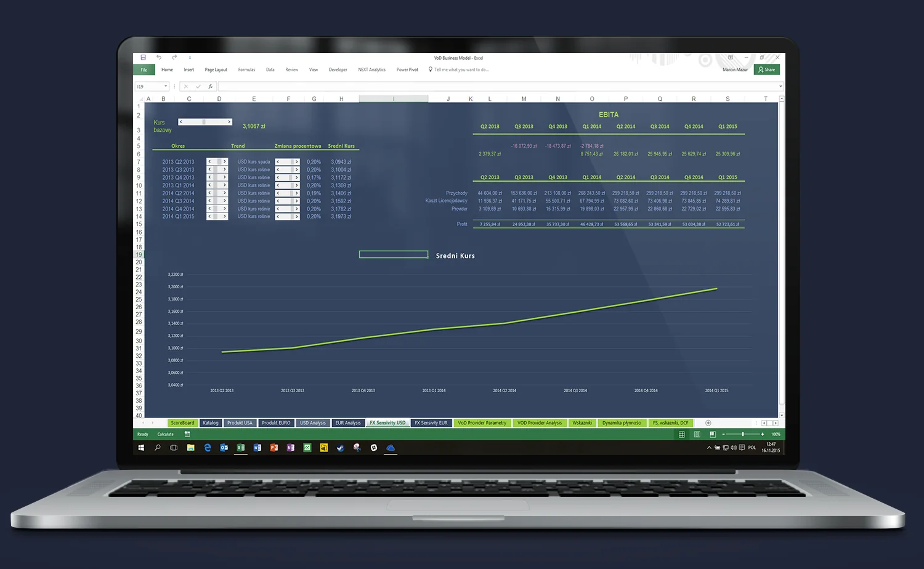Open the Katalog sheet tab

coord(211,423)
